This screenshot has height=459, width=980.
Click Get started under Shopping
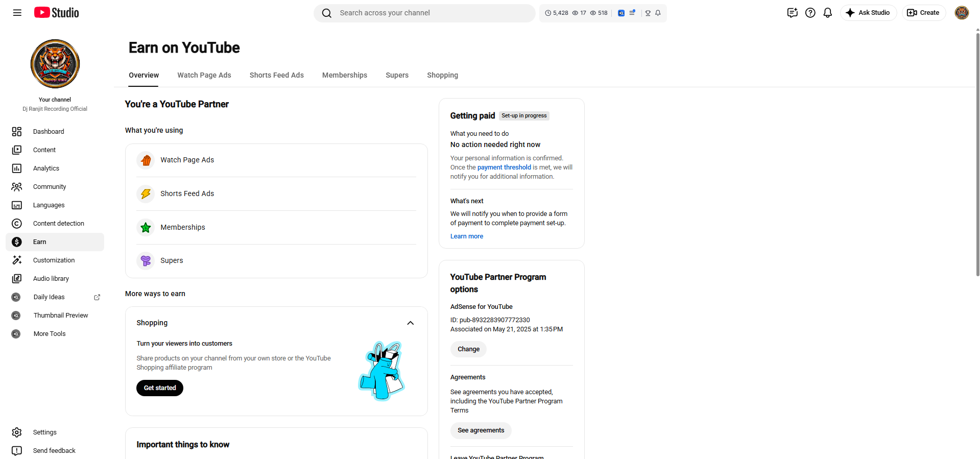(160, 388)
